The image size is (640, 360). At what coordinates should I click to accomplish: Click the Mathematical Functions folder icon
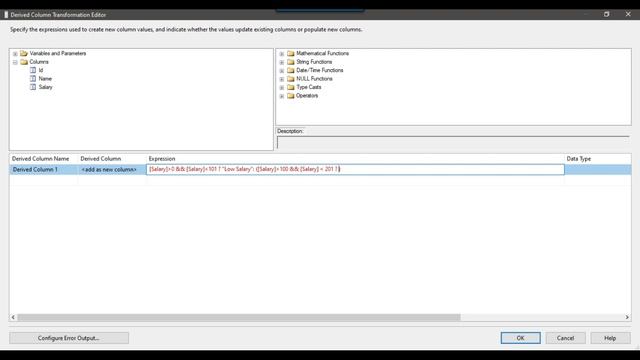tap(291, 53)
